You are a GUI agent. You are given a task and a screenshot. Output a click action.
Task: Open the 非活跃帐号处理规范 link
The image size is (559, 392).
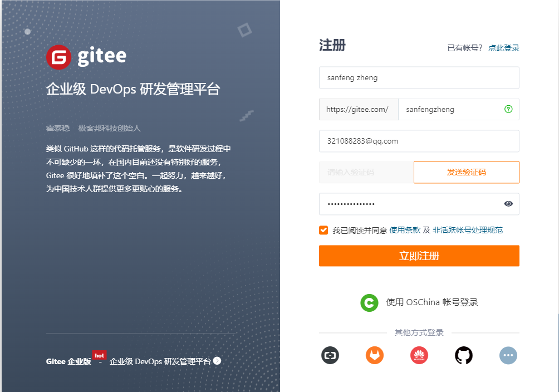(x=468, y=230)
